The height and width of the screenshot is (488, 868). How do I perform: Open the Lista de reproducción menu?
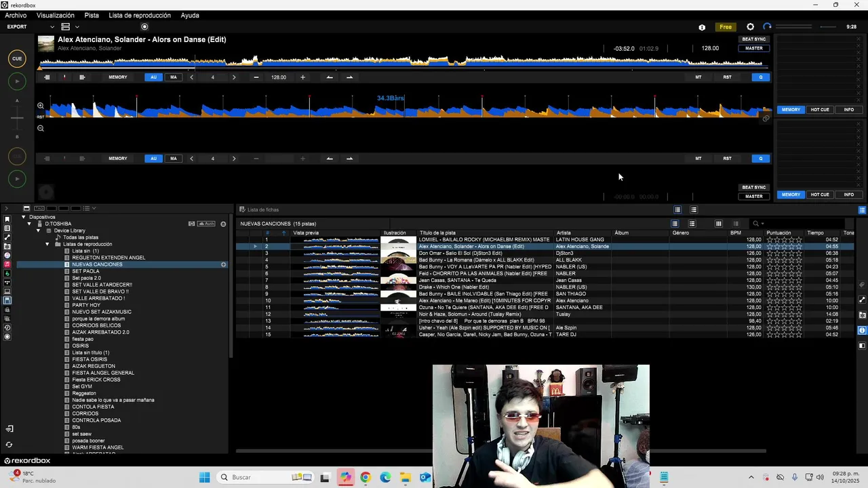tap(140, 15)
